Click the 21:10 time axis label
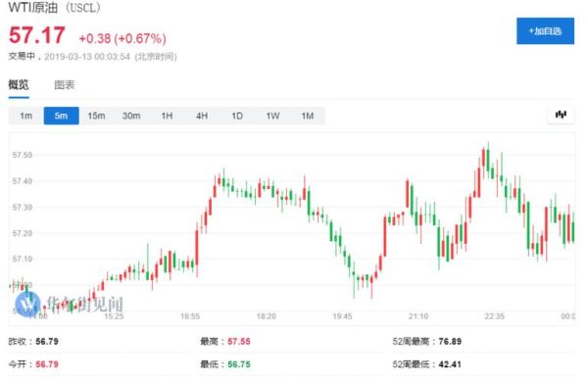The height and width of the screenshot is (381, 588). click(418, 316)
